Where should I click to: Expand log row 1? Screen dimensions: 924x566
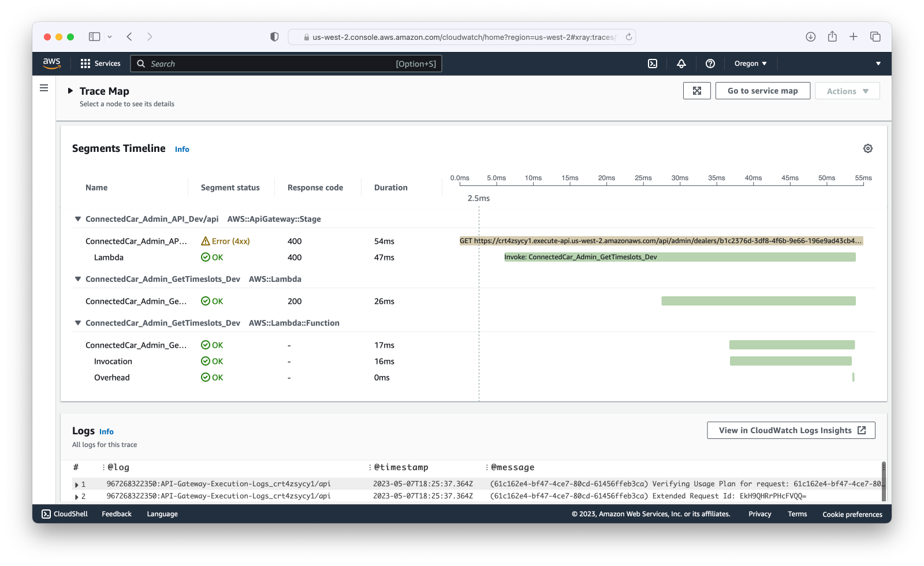(x=76, y=485)
